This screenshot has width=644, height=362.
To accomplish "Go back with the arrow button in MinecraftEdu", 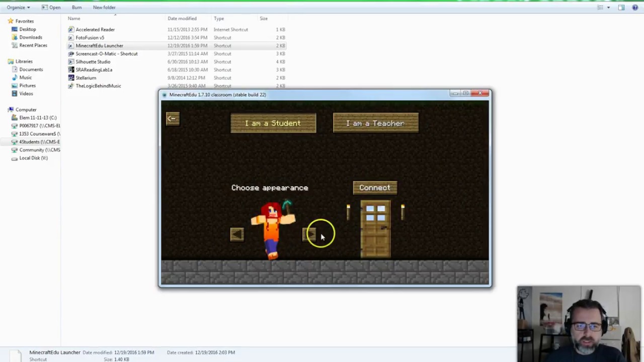I will coord(172,119).
